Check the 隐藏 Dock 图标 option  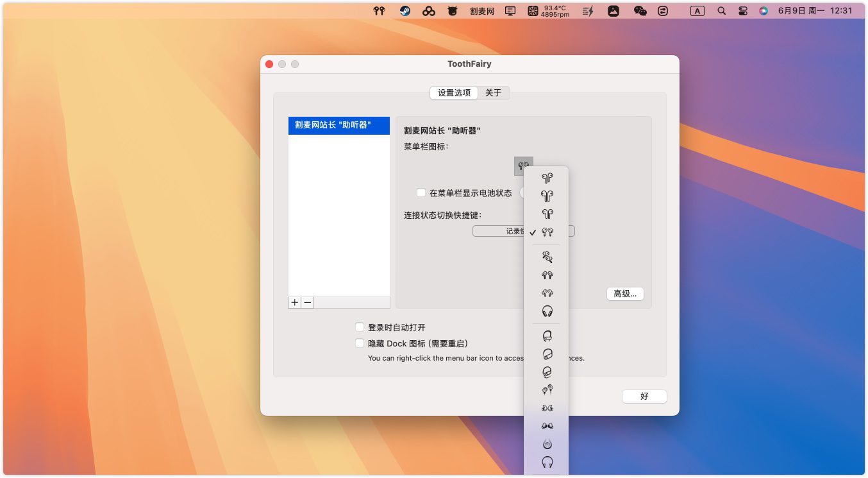pyautogui.click(x=360, y=343)
